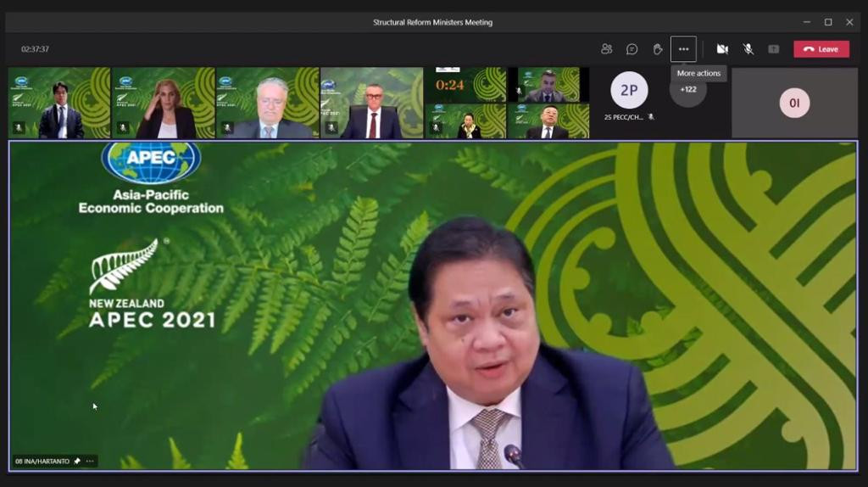Click the muted mic icon beside 25 PECC/CH...
Screen dimensions: 868x487
click(651, 117)
